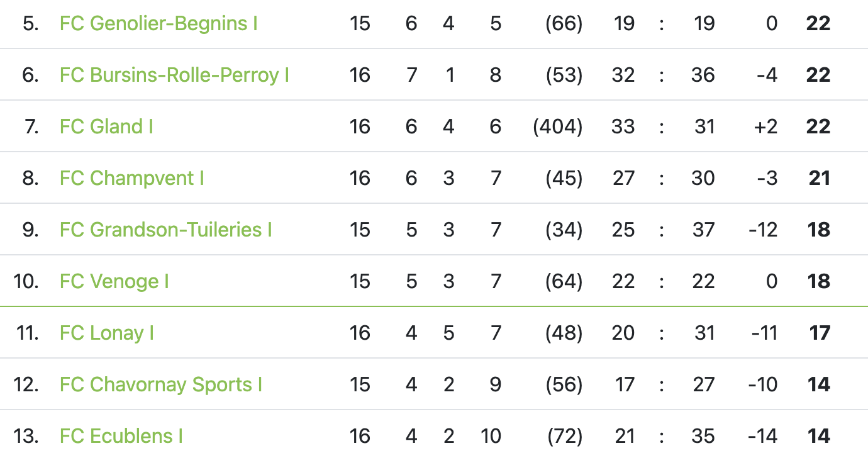
Task: Click the 10 losses value for FC Ecublens
Action: coord(490,436)
